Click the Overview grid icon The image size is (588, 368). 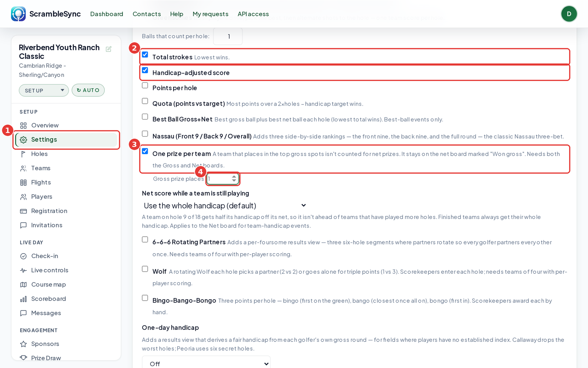24,125
